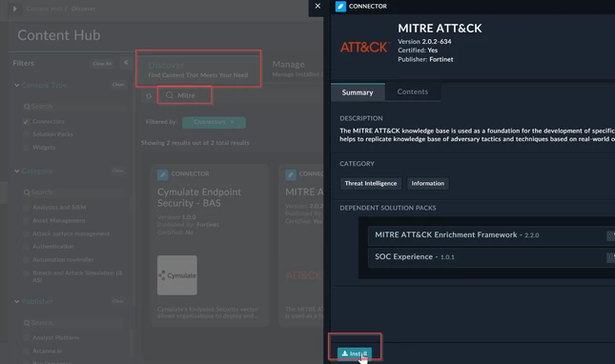Check Analytics and SIEM category

(26, 208)
